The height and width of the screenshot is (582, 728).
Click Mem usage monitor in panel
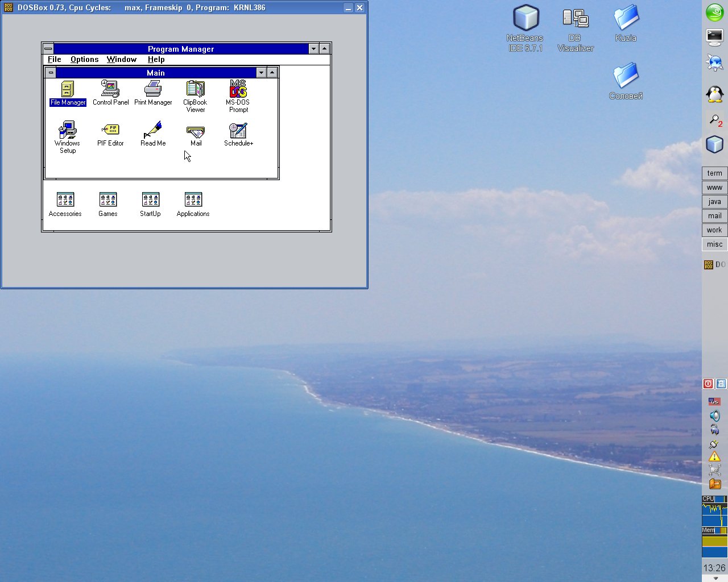pos(714,542)
